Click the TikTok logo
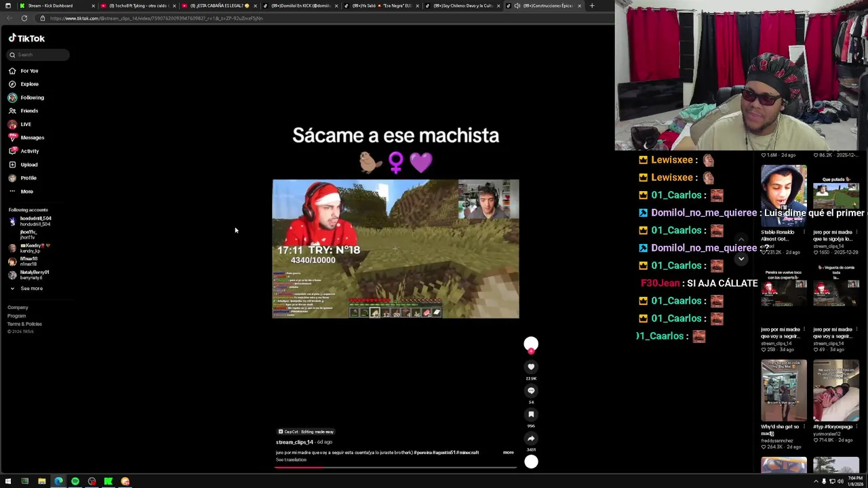 click(x=26, y=39)
